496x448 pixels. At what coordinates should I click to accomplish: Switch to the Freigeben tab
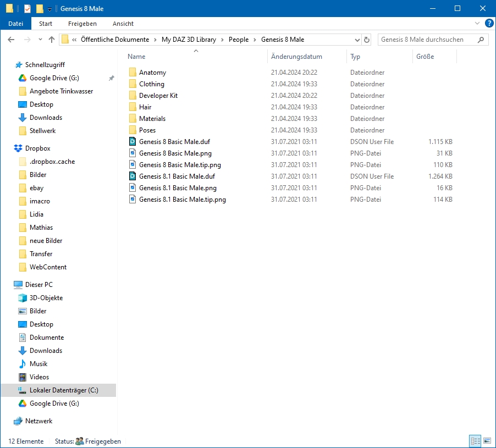pos(82,24)
